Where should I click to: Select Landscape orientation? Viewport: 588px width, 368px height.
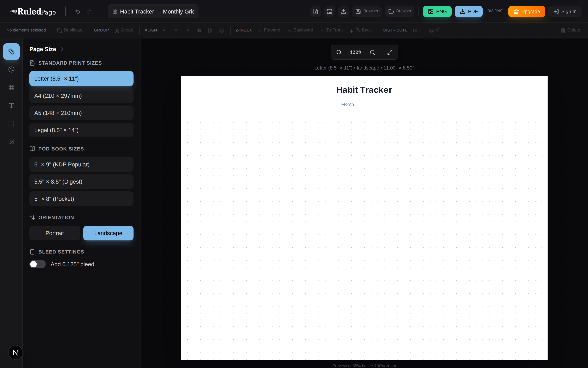coord(108,233)
